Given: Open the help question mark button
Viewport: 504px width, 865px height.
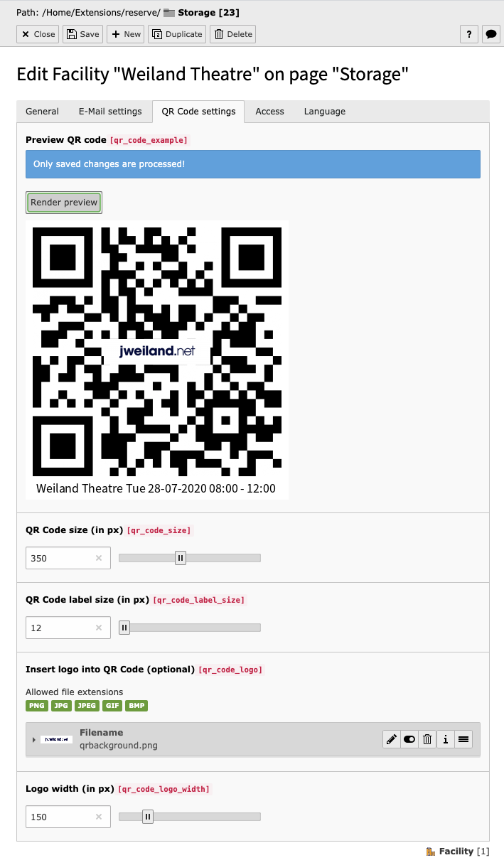Looking at the screenshot, I should 468,34.
